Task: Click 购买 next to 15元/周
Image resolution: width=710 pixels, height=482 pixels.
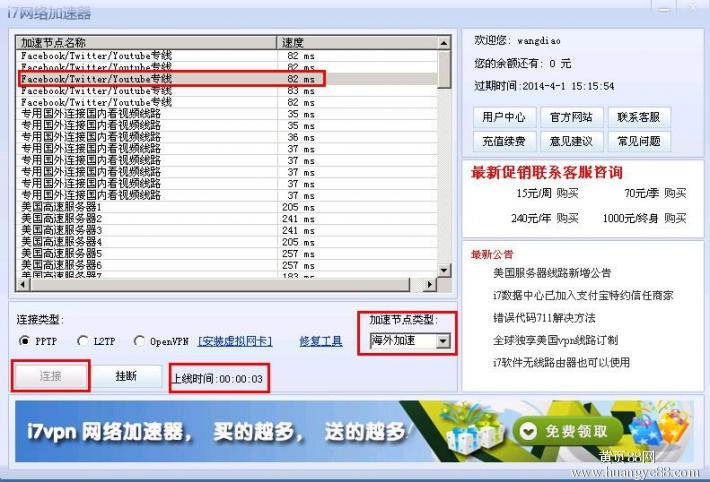Action: 567,193
